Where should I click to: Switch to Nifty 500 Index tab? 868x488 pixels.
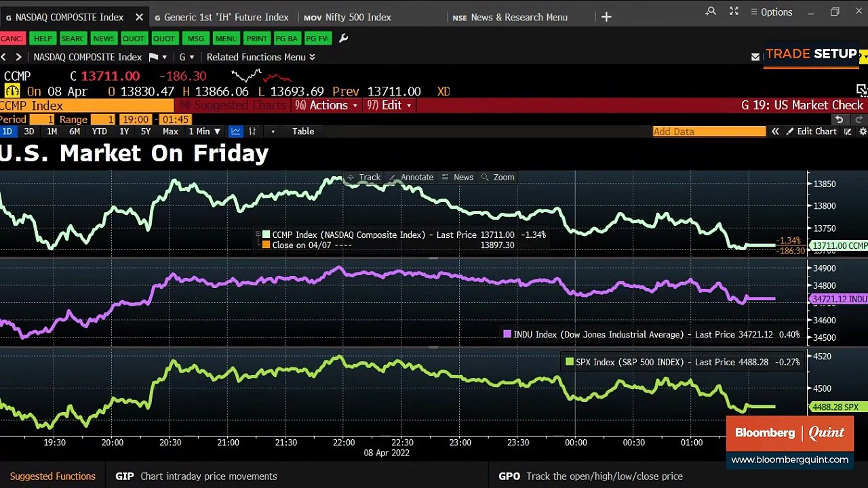[x=347, y=17]
